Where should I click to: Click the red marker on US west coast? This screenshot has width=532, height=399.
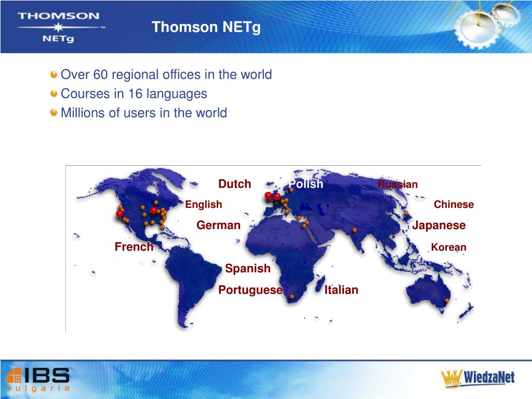pos(119,214)
